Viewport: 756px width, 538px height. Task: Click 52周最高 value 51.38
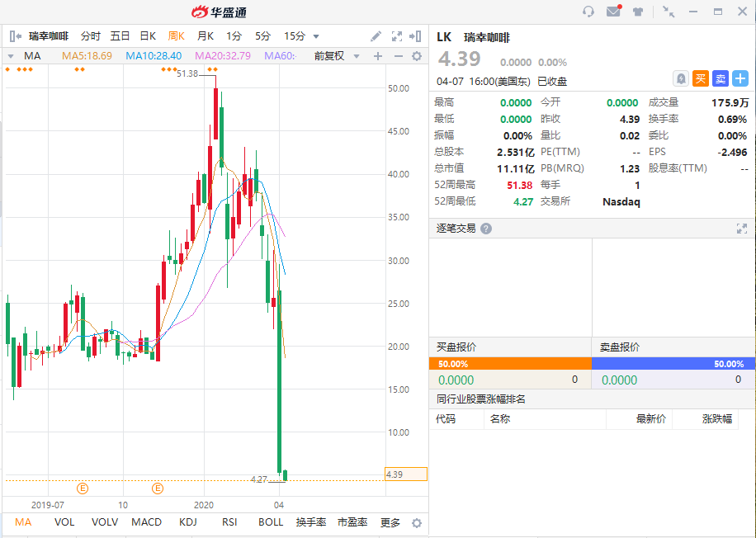coord(520,185)
